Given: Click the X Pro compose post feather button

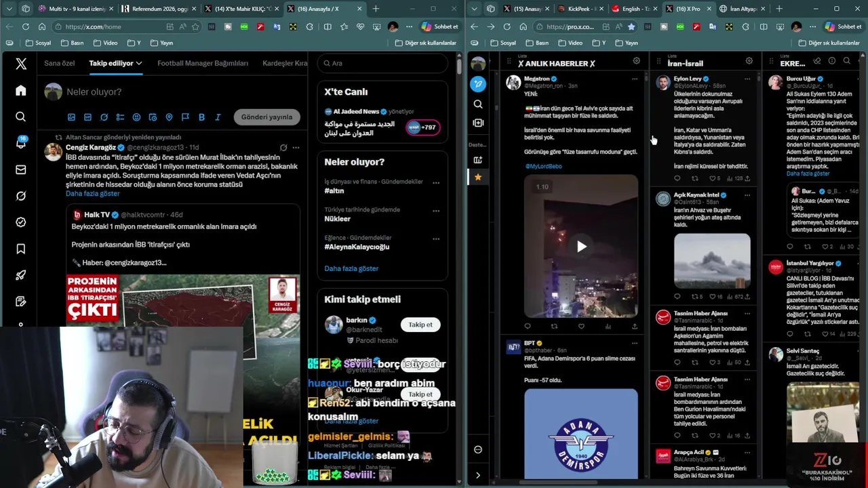Looking at the screenshot, I should click(x=478, y=84).
